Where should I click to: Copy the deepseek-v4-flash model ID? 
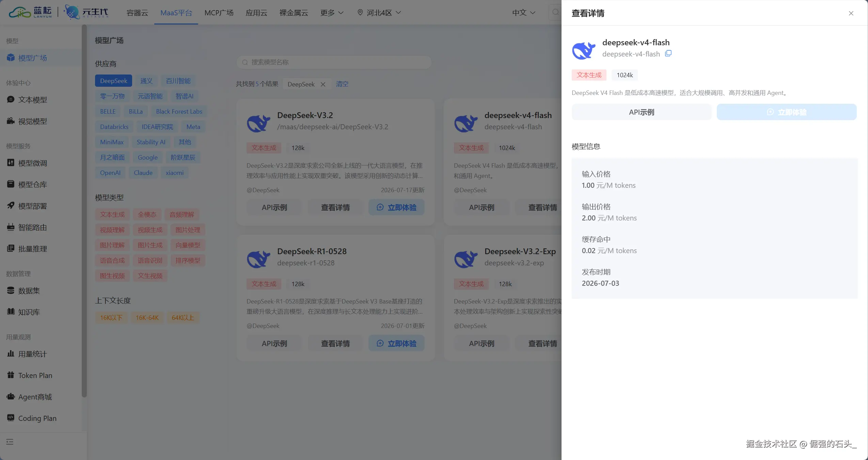pos(668,53)
